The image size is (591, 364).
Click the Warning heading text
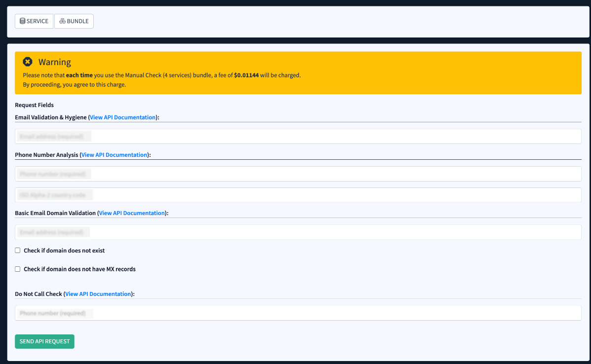(x=55, y=62)
